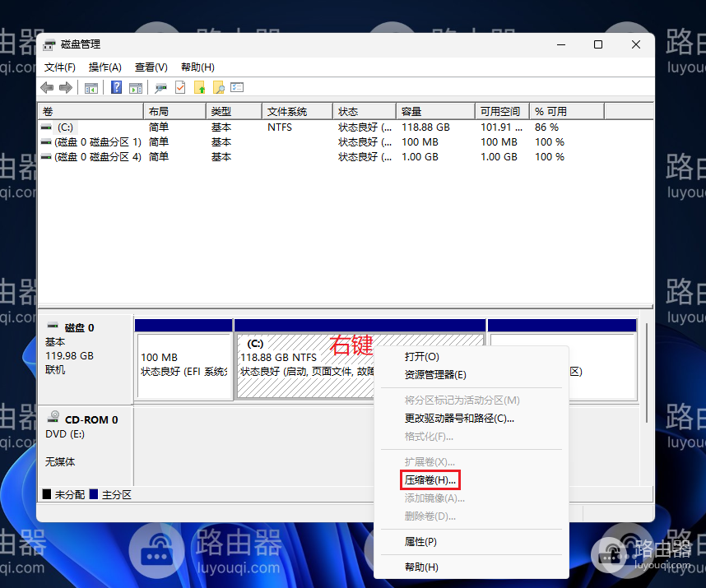The height and width of the screenshot is (588, 706).
Task: Click the greyed 扩展卷(X)... menu entry
Action: 471,462
